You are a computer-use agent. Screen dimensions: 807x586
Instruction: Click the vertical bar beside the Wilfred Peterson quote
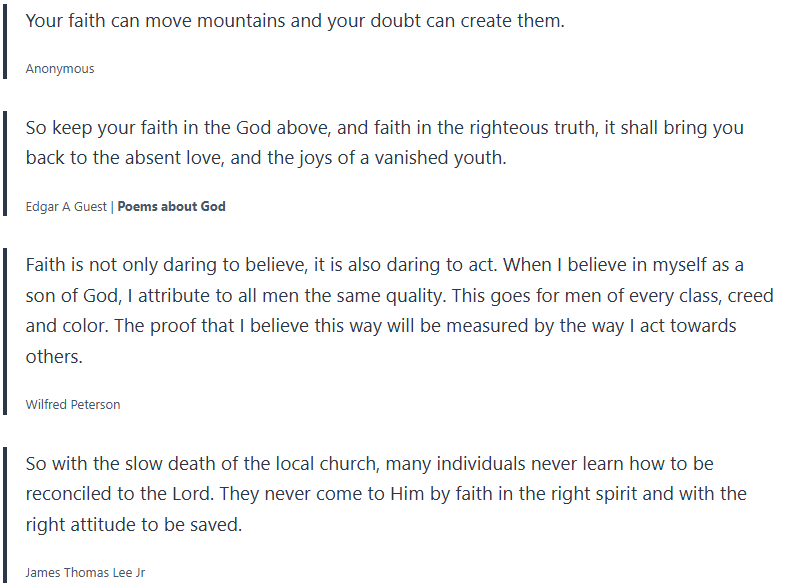pos(6,330)
